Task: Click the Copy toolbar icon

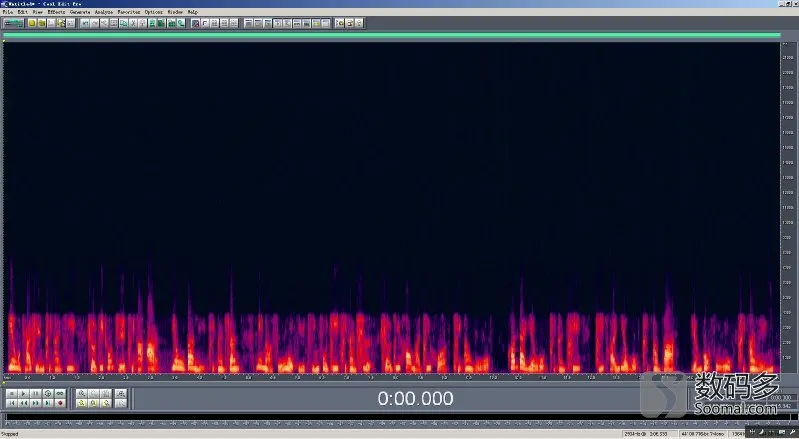Action: click(123, 23)
